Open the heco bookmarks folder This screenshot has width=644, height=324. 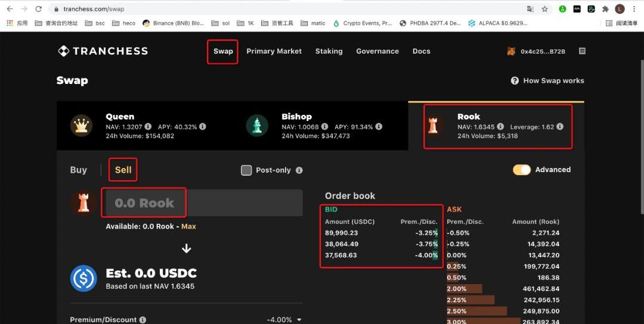click(123, 23)
